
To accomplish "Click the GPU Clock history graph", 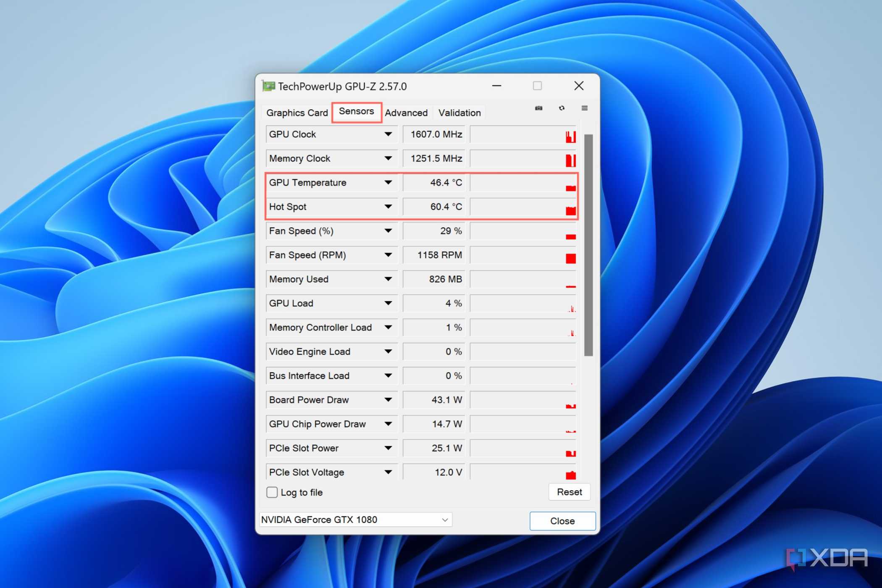I will (x=523, y=134).
